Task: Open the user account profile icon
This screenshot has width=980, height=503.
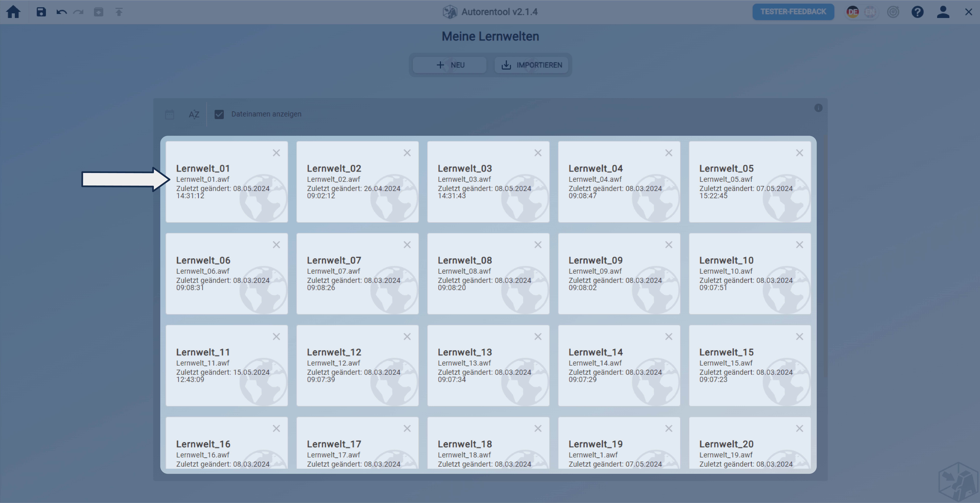Action: (x=943, y=12)
